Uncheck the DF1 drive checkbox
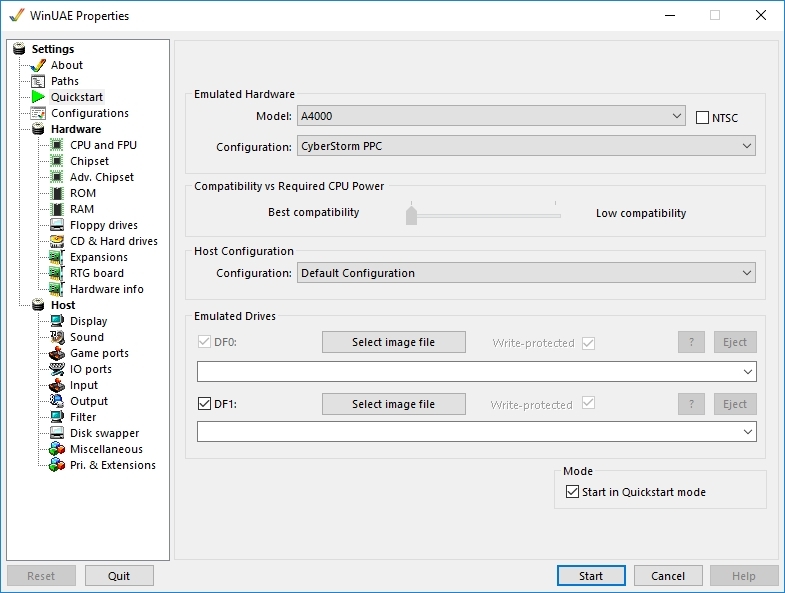785x593 pixels. [205, 404]
